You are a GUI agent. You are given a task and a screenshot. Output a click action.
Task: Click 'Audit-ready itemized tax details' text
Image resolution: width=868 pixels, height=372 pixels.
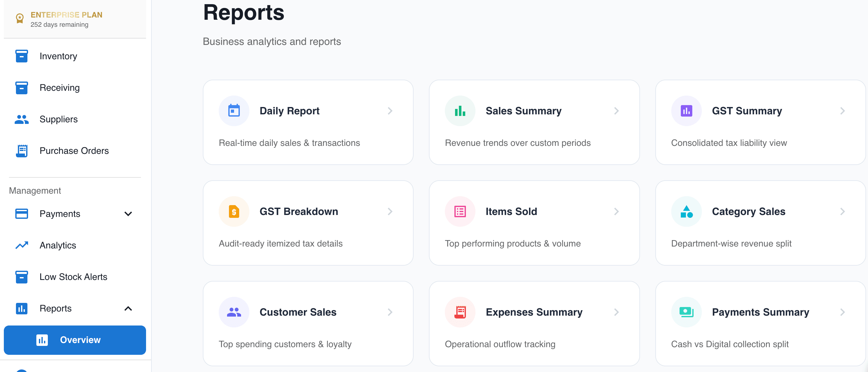(x=280, y=243)
